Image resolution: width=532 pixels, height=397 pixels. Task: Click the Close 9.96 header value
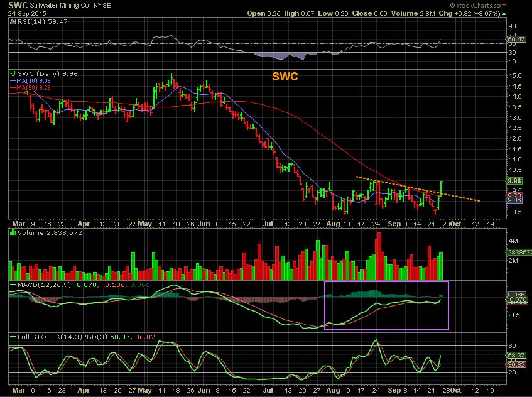pyautogui.click(x=370, y=14)
